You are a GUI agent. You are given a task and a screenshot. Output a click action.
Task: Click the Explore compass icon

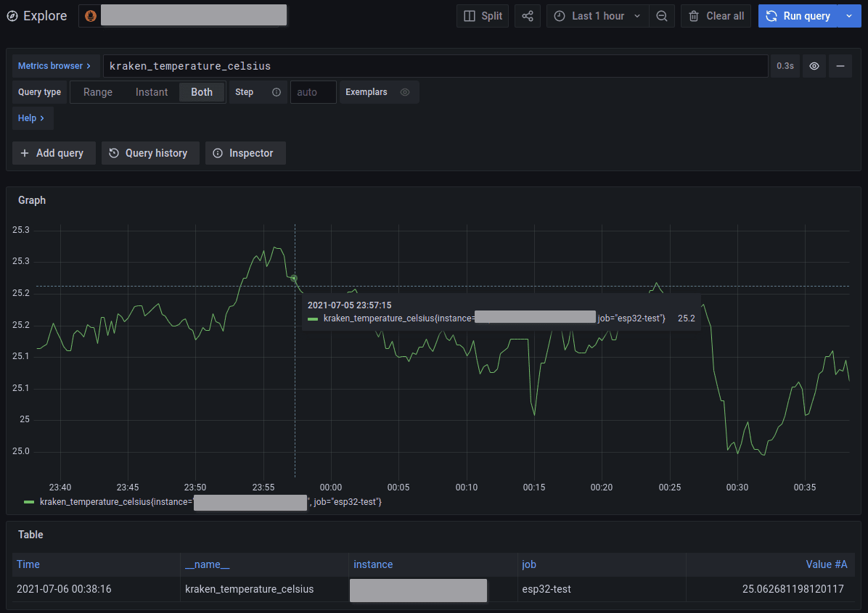pos(12,16)
